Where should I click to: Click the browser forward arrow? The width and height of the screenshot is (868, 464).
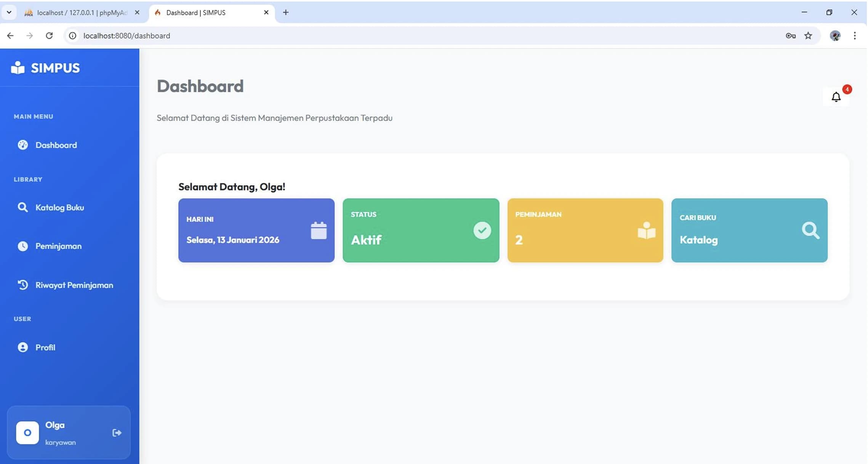[30, 35]
